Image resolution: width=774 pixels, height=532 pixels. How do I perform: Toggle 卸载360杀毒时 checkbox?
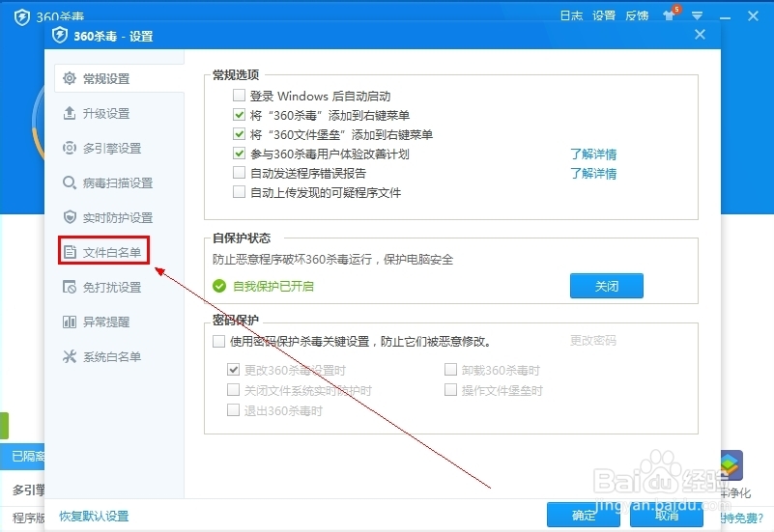(450, 369)
